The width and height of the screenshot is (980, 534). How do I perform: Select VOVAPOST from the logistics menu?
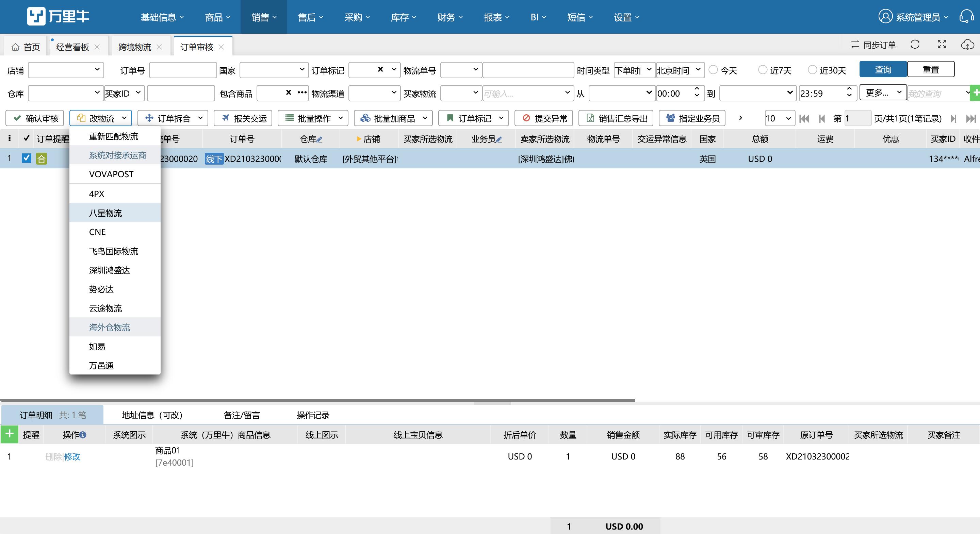(115, 174)
